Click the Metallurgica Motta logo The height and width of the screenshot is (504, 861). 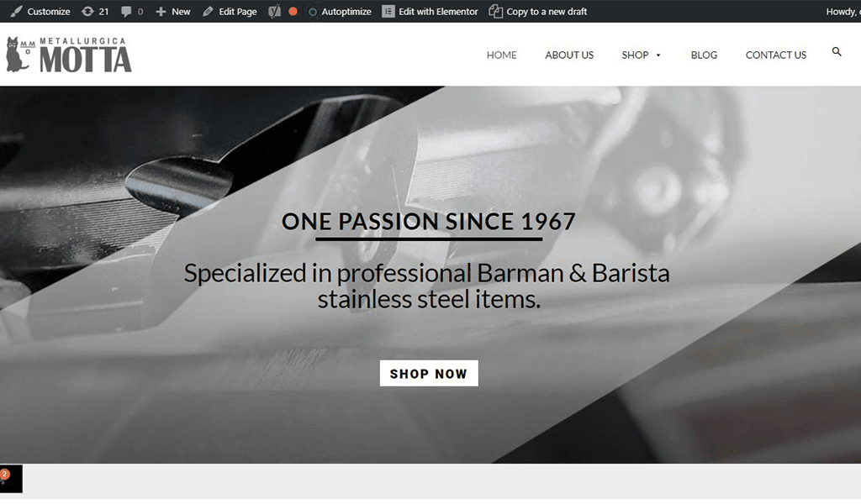tap(69, 55)
